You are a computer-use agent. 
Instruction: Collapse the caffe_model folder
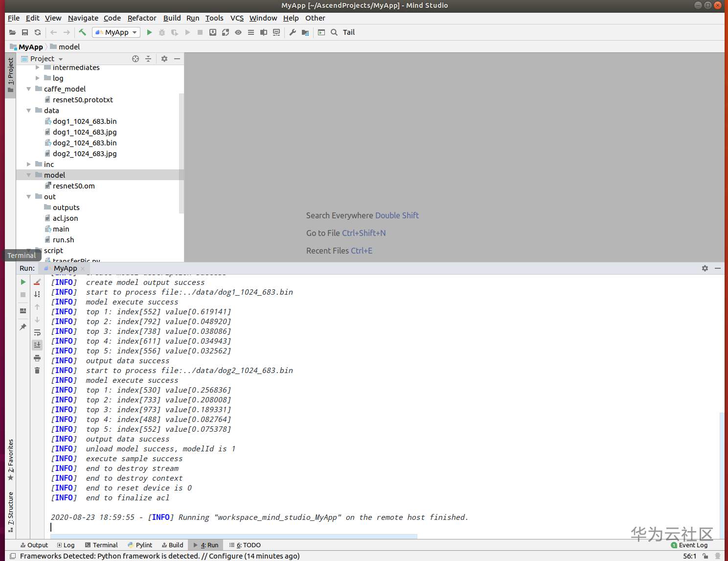(x=29, y=89)
